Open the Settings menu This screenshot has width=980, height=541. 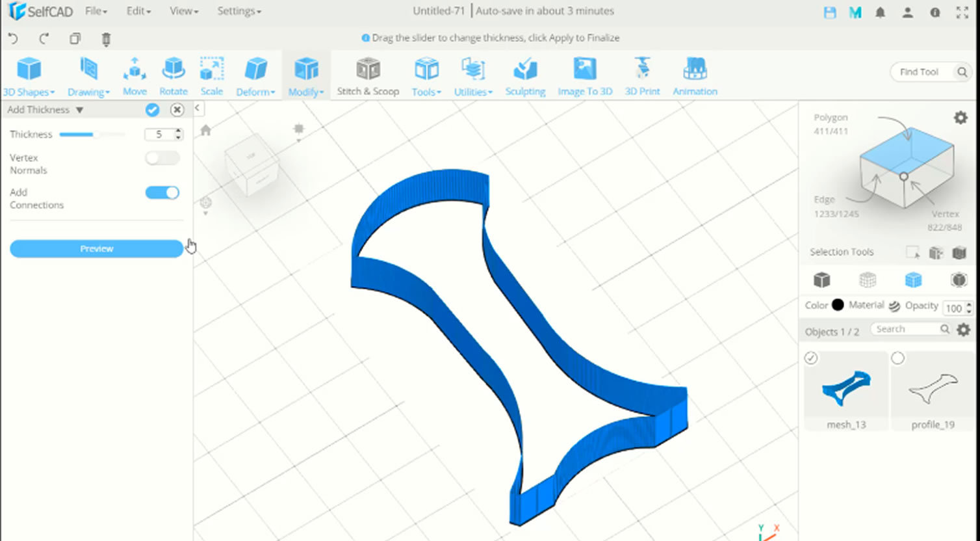[x=239, y=11]
